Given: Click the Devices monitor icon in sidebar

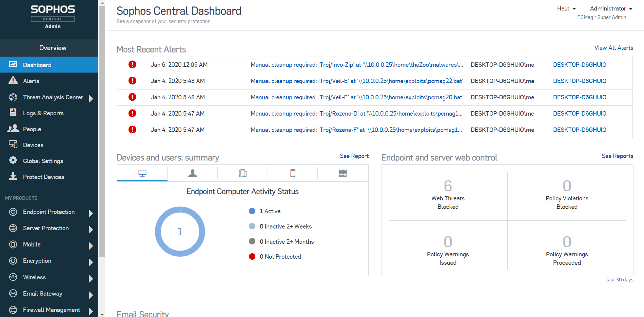Looking at the screenshot, I should pyautogui.click(x=13, y=144).
